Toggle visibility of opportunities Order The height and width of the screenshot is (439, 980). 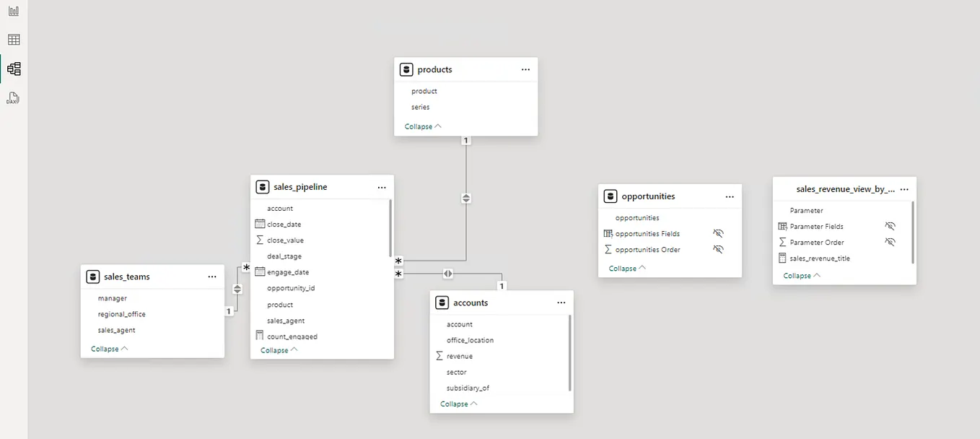(719, 249)
